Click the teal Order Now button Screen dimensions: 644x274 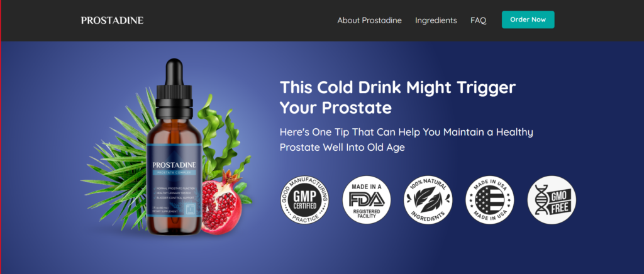[x=528, y=19]
